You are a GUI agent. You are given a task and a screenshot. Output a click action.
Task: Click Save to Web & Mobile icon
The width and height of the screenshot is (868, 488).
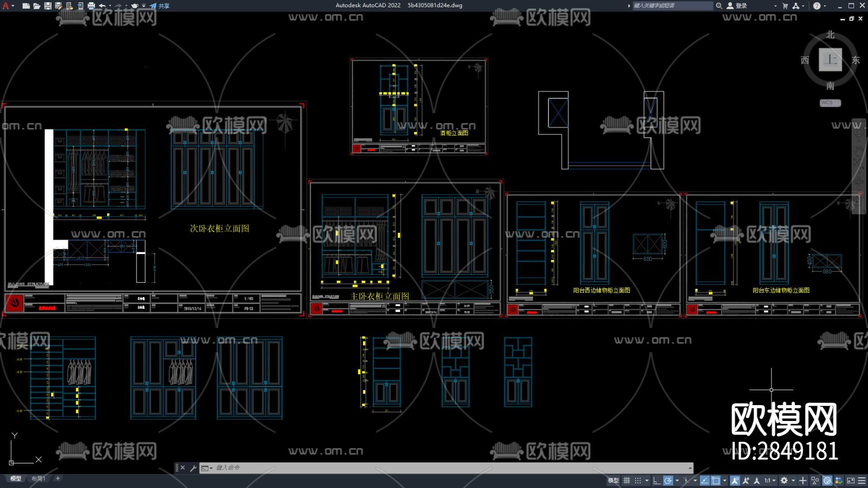[80, 6]
